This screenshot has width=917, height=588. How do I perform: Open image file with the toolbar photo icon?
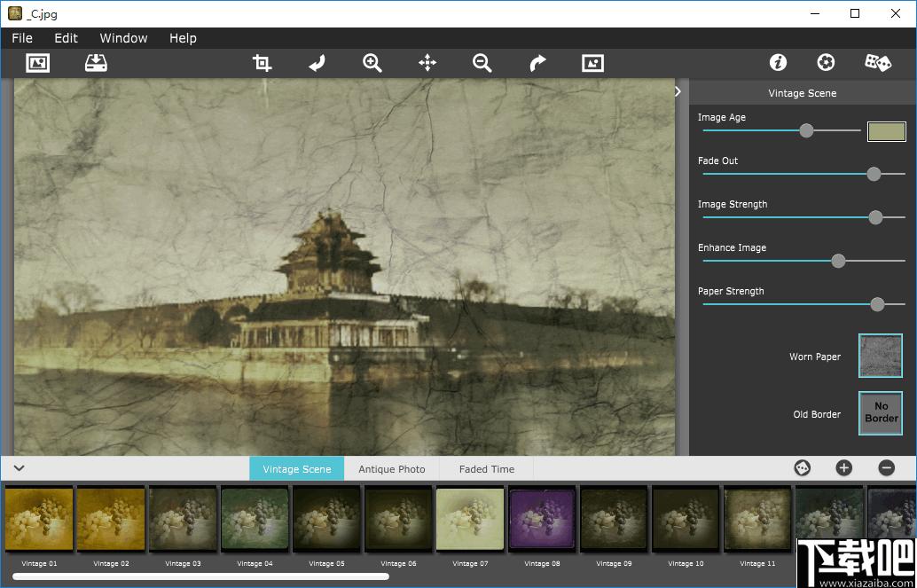pos(38,63)
